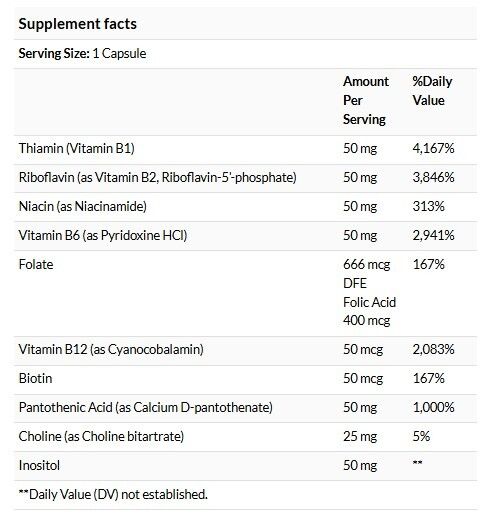Click the 2,941% value for Vitamin B6
Image resolution: width=493 pixels, height=522 pixels.
pyautogui.click(x=433, y=235)
